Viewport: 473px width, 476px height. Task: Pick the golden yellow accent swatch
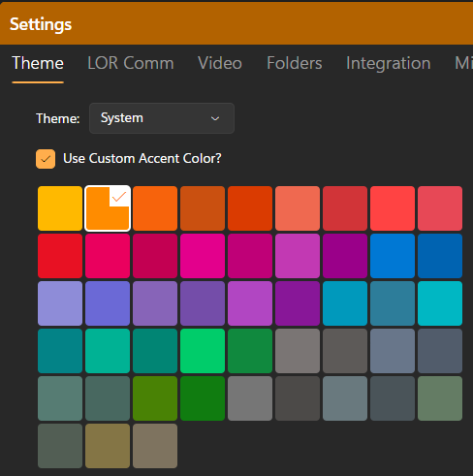click(60, 208)
